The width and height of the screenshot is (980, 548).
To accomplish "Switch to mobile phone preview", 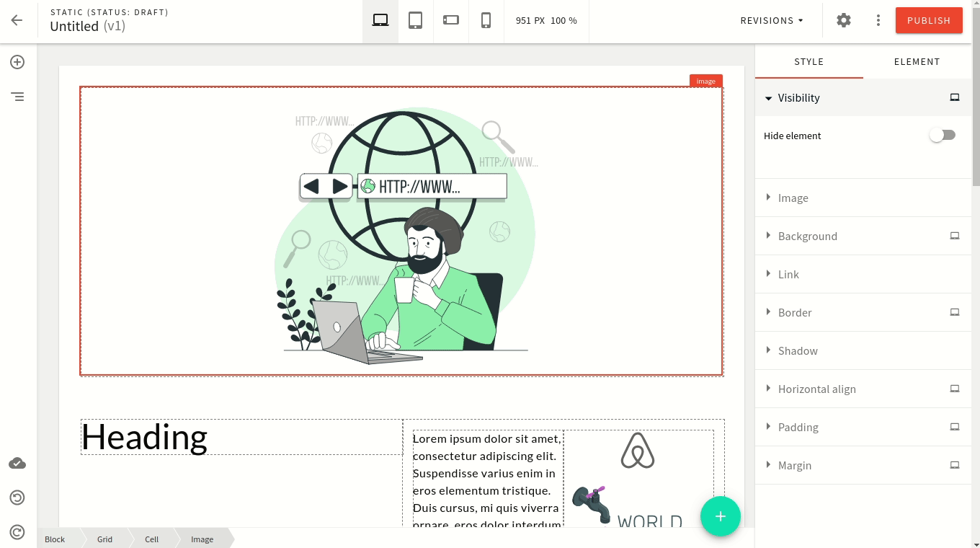I will 486,20.
